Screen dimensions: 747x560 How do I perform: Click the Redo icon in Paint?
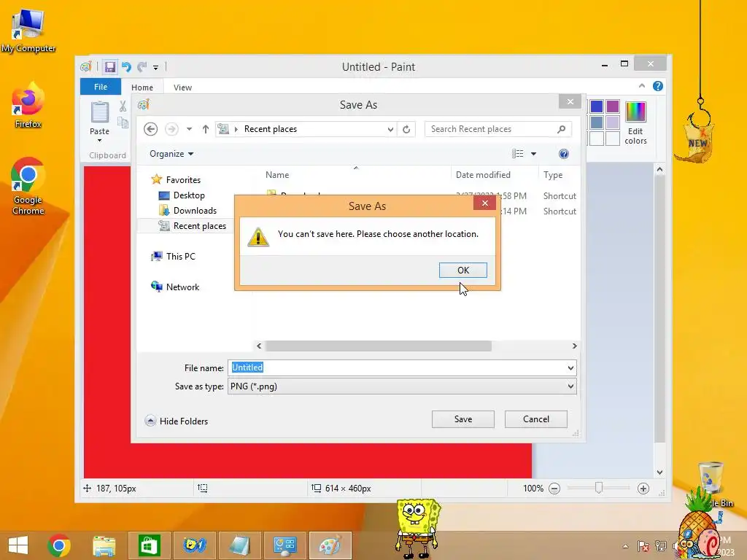click(142, 67)
